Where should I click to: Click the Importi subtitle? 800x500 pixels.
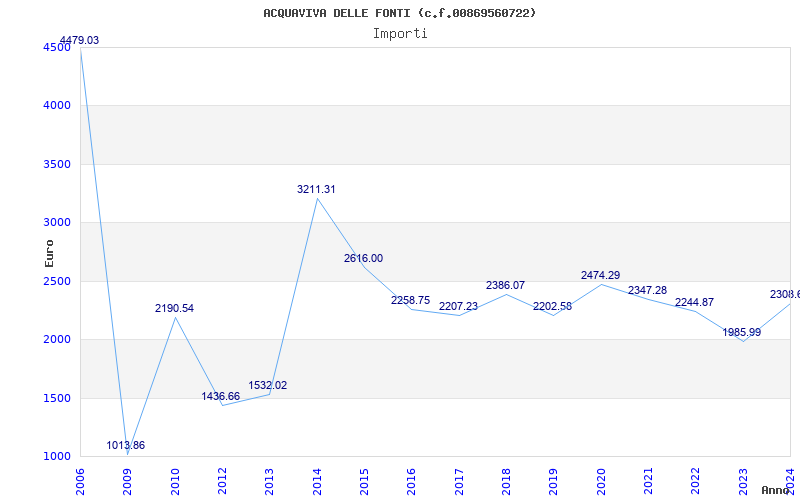(400, 34)
